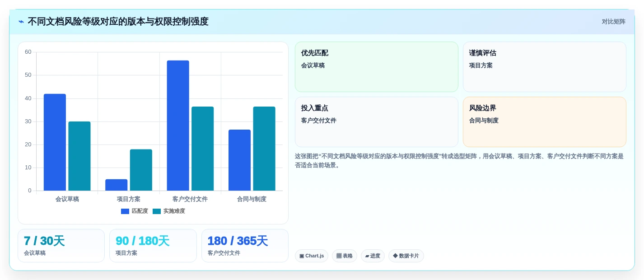Click the 合同与制度 x-axis label
This screenshot has width=644, height=280.
click(x=252, y=199)
